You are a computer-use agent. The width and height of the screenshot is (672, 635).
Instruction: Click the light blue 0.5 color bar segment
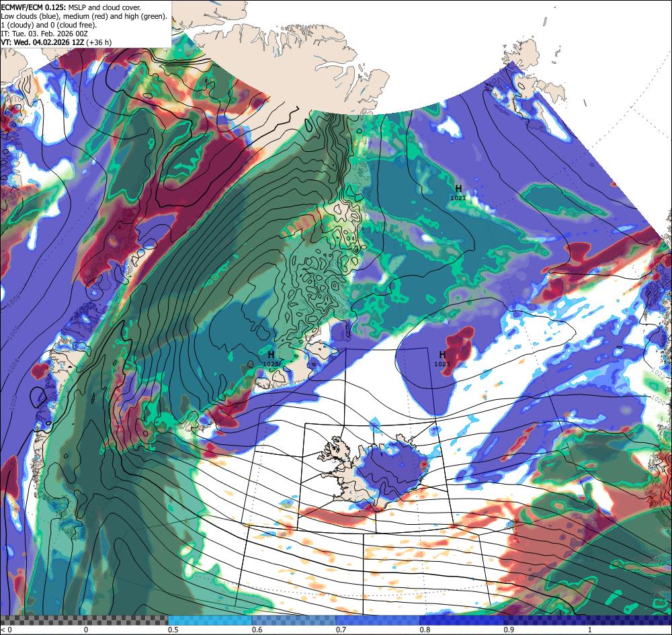(x=210, y=620)
